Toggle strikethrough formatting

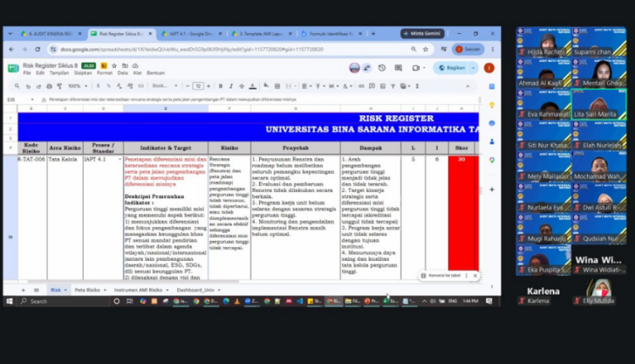[241, 86]
